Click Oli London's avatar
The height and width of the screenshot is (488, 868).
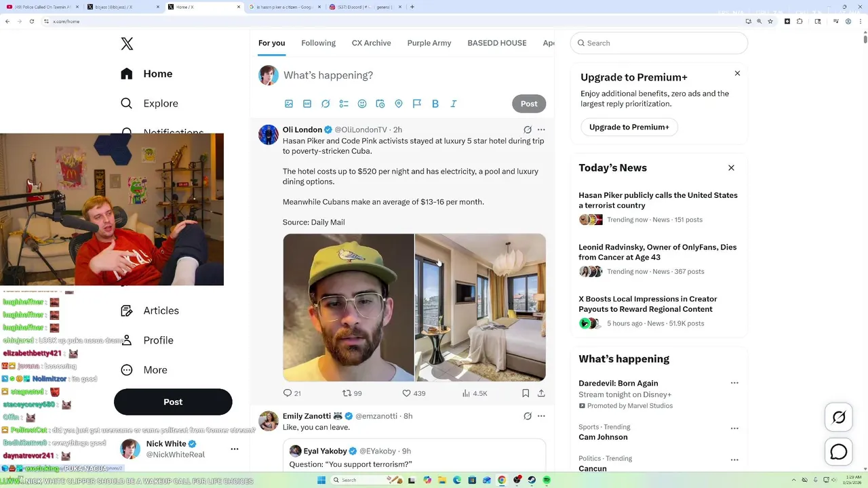coord(269,135)
